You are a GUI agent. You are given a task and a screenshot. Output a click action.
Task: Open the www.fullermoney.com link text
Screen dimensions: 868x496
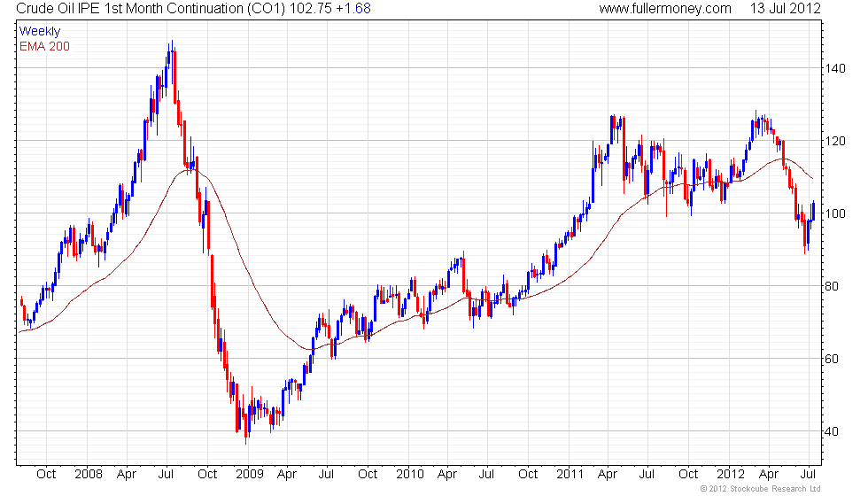pos(665,8)
